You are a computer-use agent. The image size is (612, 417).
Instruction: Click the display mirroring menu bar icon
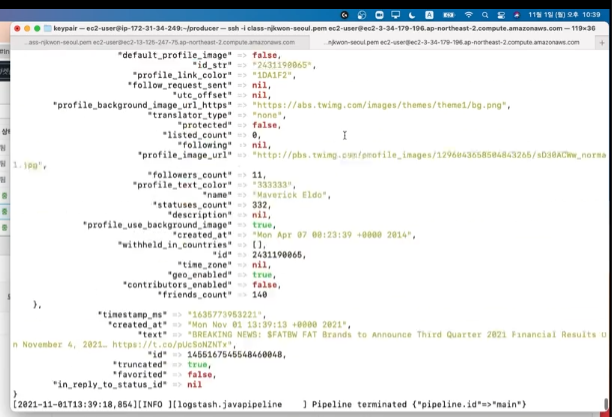coord(395,15)
